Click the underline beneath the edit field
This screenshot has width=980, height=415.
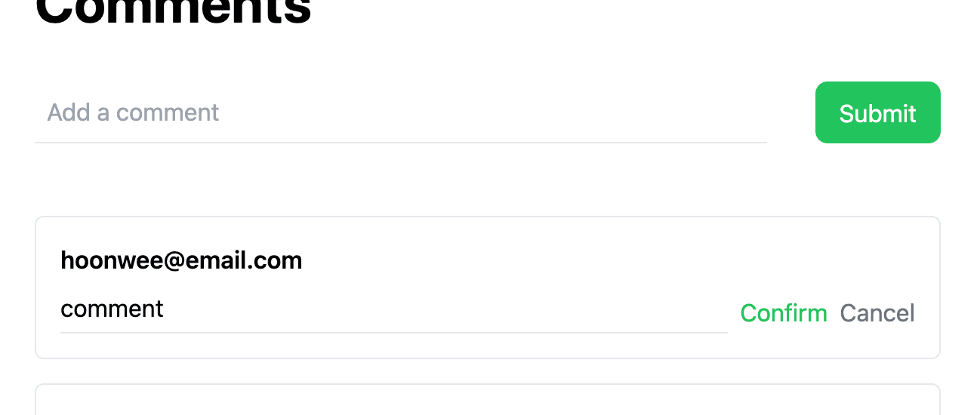[x=394, y=333]
